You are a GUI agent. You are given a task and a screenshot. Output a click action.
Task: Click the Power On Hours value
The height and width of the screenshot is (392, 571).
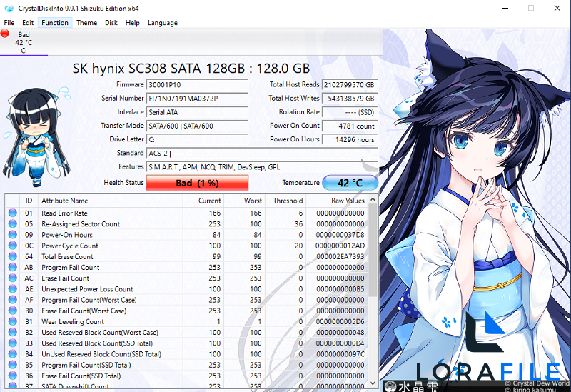350,139
